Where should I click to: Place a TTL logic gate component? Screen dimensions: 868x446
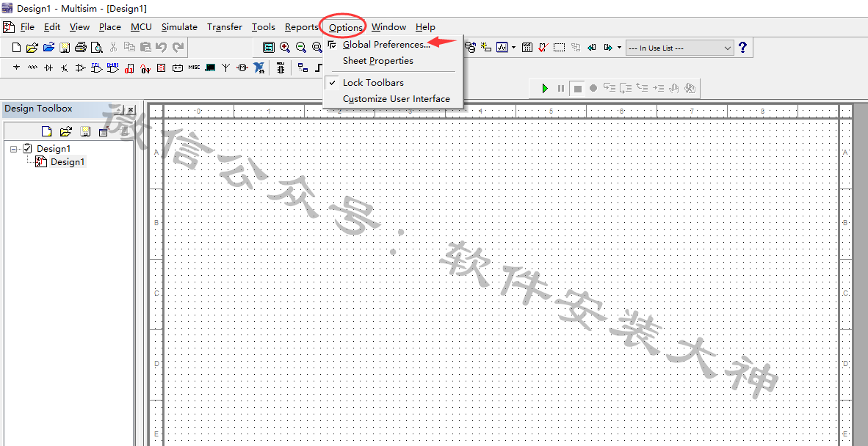97,68
